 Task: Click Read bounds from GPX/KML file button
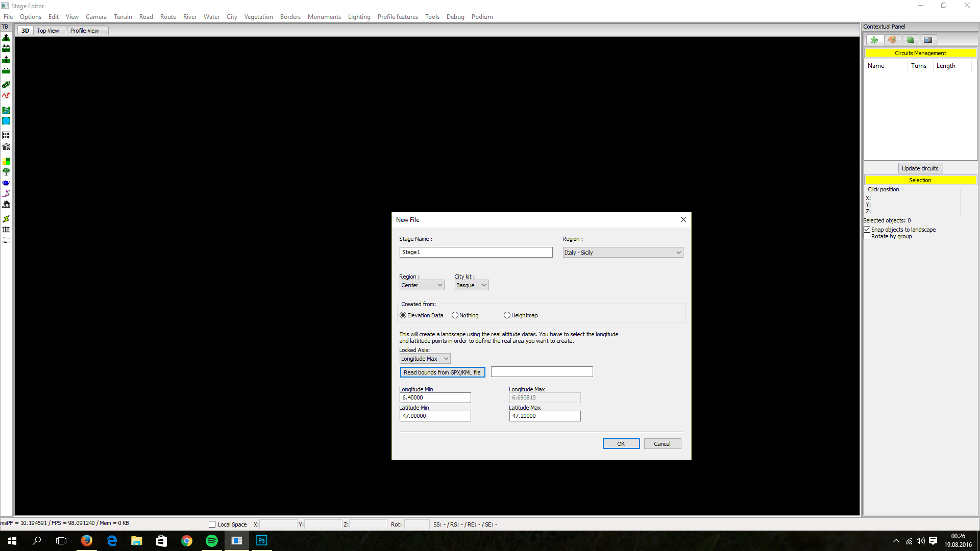pyautogui.click(x=442, y=372)
